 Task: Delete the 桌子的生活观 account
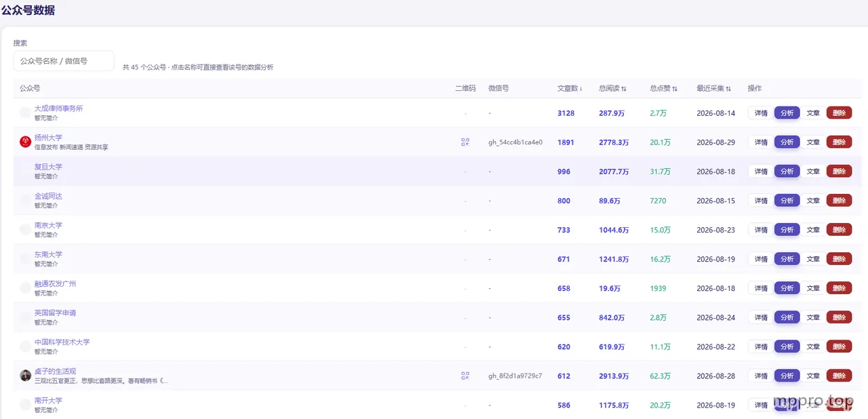839,376
